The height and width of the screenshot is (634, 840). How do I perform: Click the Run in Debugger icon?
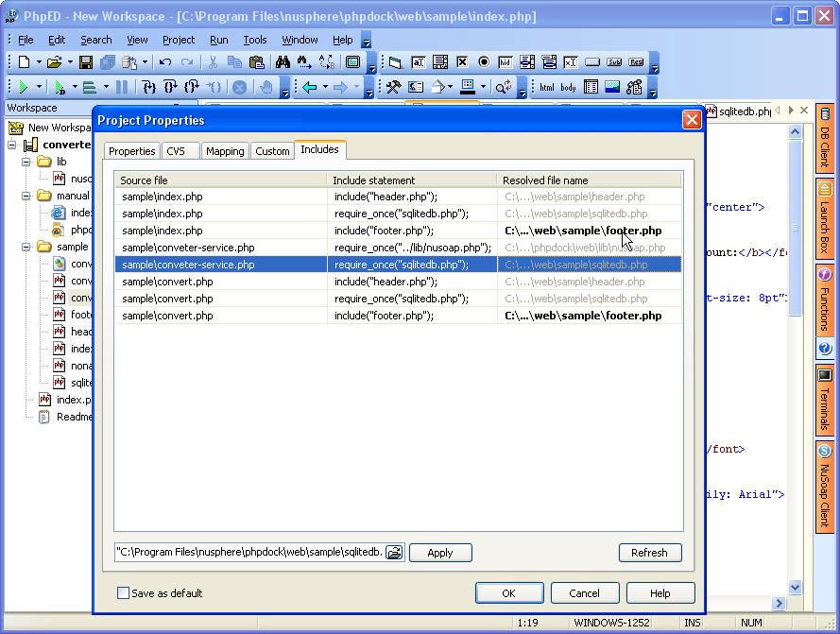(60, 87)
